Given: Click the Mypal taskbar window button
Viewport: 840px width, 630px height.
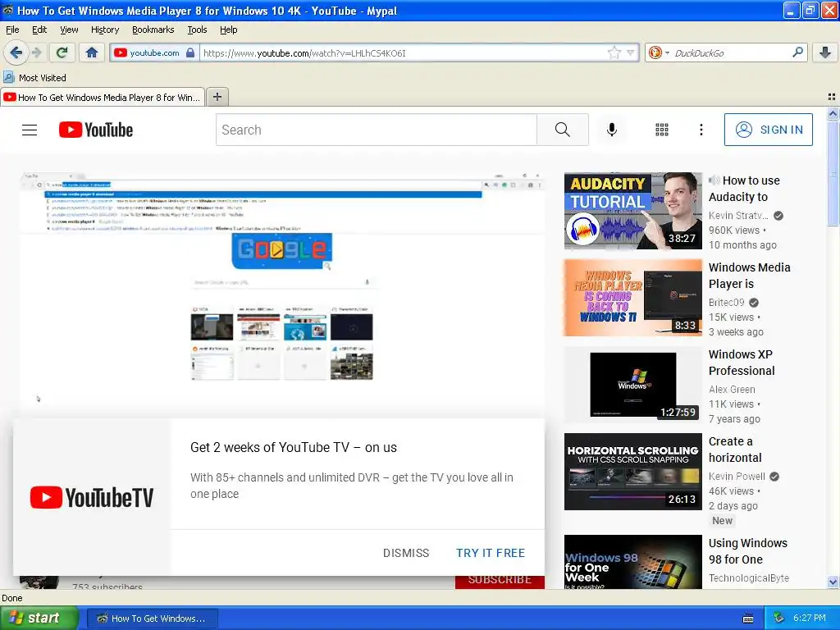Looking at the screenshot, I should (x=152, y=619).
